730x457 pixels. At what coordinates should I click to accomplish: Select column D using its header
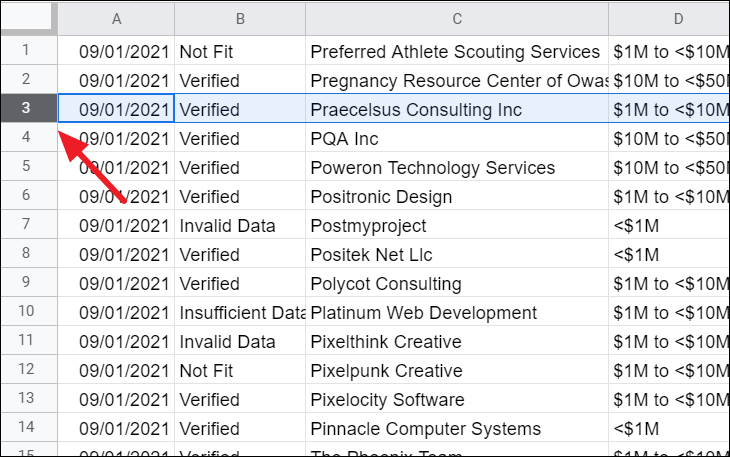668,18
